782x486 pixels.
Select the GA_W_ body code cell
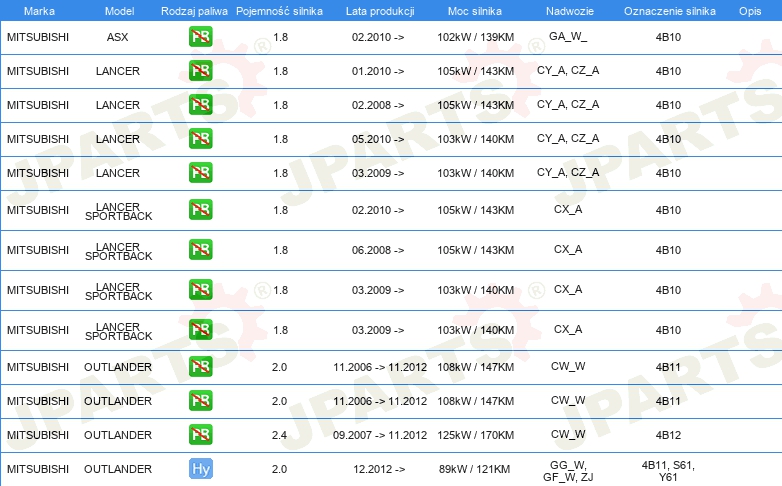tap(568, 36)
